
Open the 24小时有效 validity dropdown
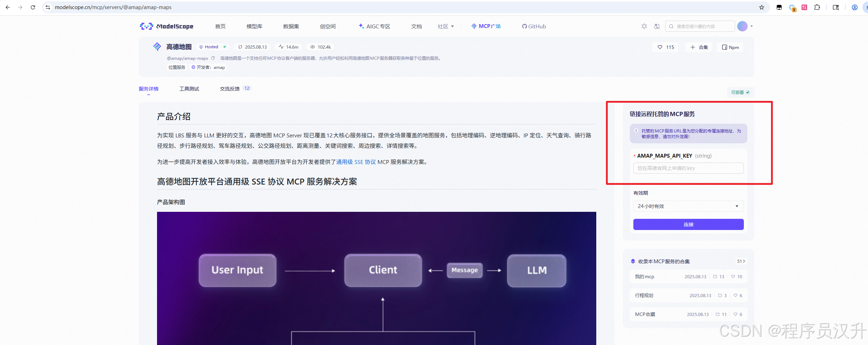click(x=688, y=206)
